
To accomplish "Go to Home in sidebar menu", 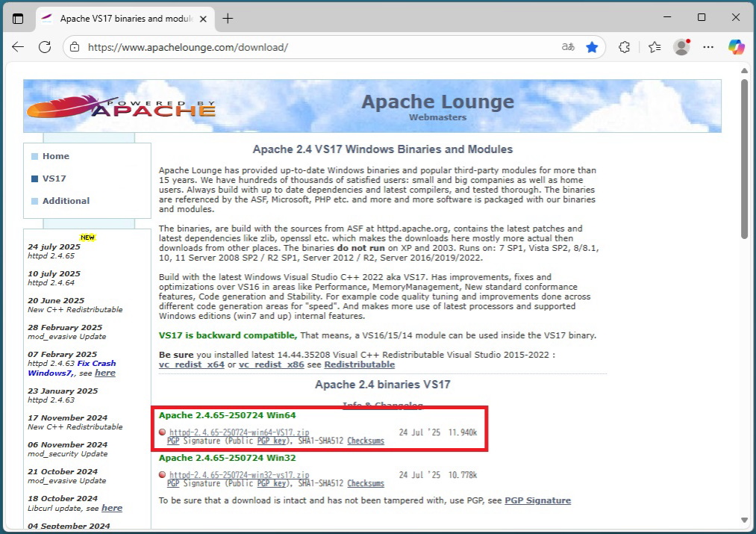I will [56, 156].
